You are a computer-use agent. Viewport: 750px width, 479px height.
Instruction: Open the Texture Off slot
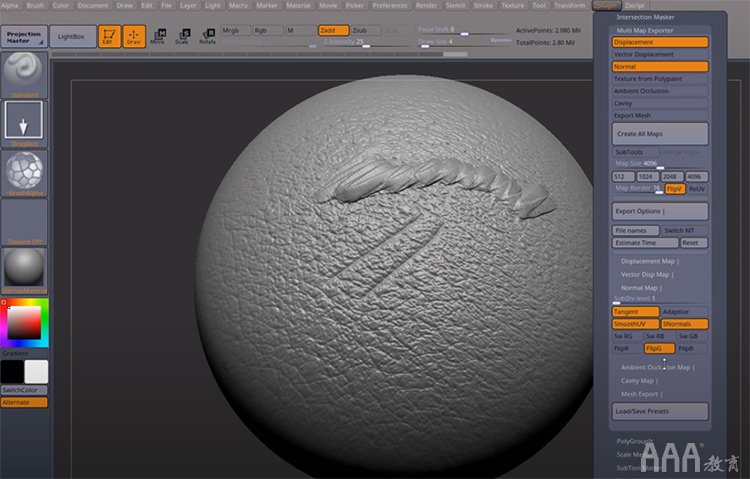tap(24, 222)
